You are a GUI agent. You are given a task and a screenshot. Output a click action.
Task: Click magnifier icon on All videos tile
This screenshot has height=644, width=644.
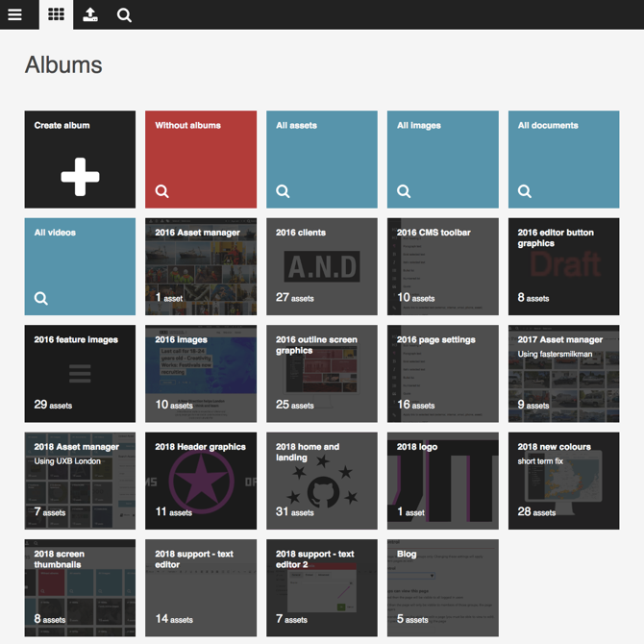coord(41,298)
